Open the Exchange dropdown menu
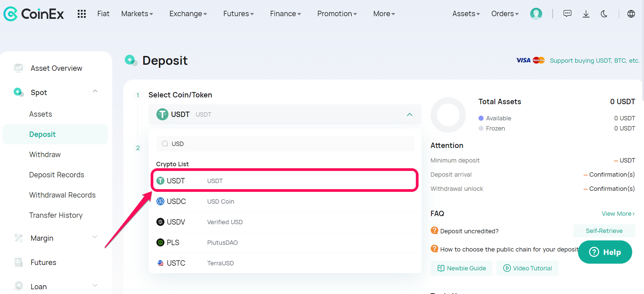Image resolution: width=644 pixels, height=294 pixels. coord(188,14)
